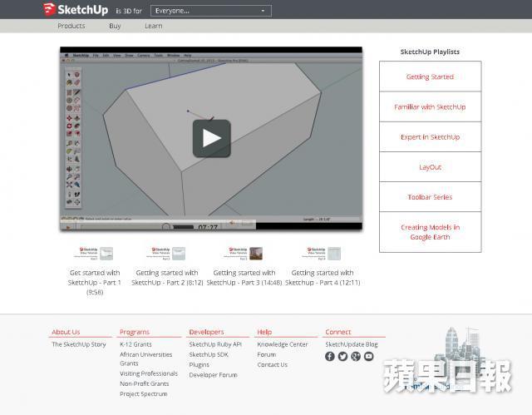Open Project Spectrum link
532x415 pixels.
pyautogui.click(x=144, y=394)
